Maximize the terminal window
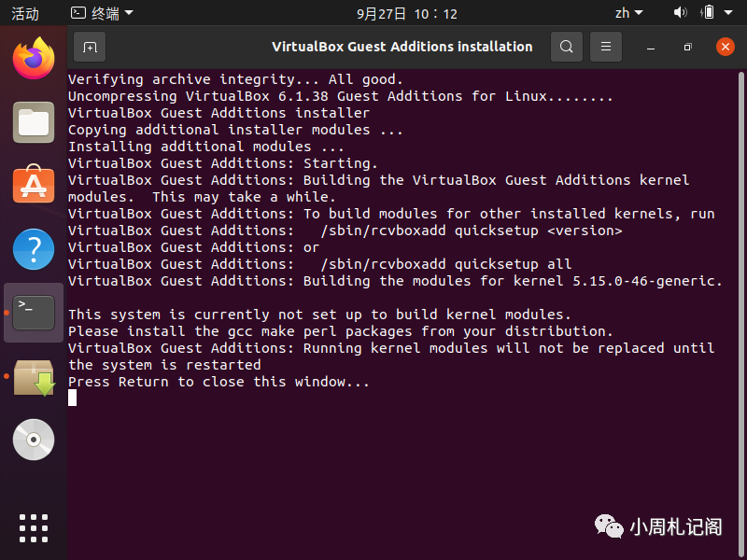The image size is (747, 560). pyautogui.click(x=687, y=48)
